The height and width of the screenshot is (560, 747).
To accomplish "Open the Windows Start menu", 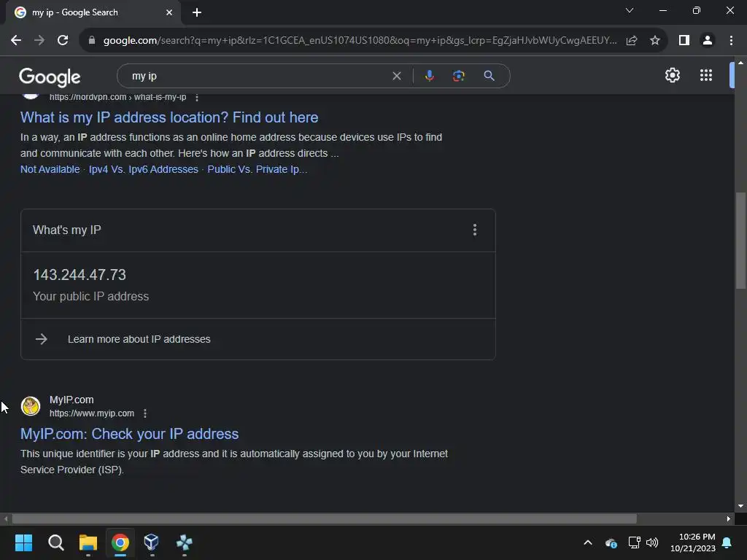I will pos(23,542).
